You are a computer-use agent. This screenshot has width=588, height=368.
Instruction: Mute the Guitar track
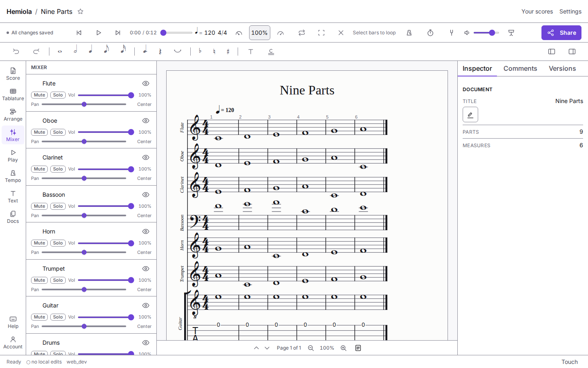pyautogui.click(x=40, y=317)
